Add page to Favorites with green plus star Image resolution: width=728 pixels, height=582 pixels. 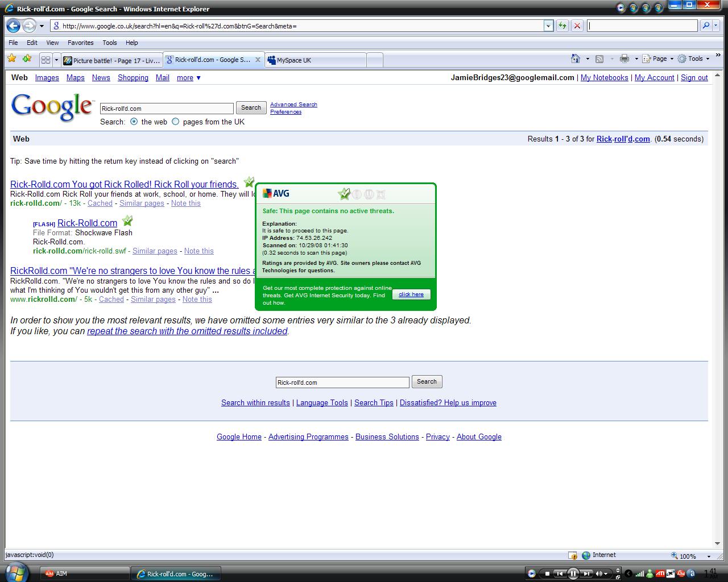tap(27, 59)
